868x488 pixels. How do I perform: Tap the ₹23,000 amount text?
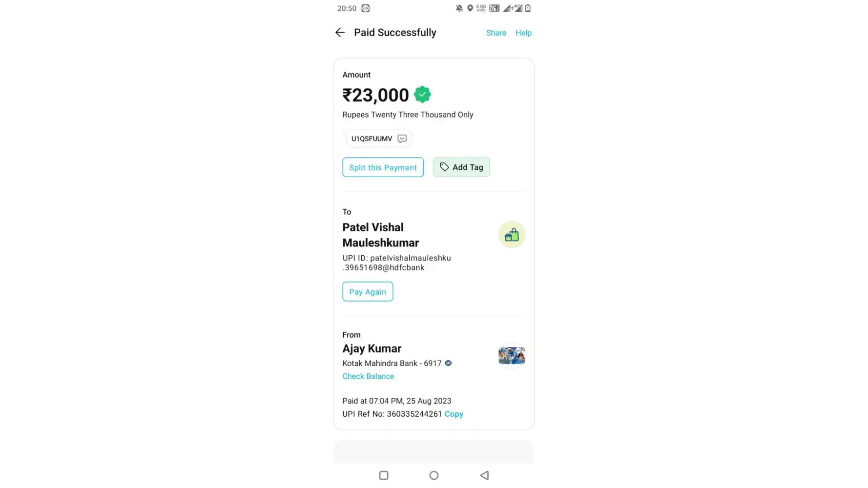pos(375,95)
